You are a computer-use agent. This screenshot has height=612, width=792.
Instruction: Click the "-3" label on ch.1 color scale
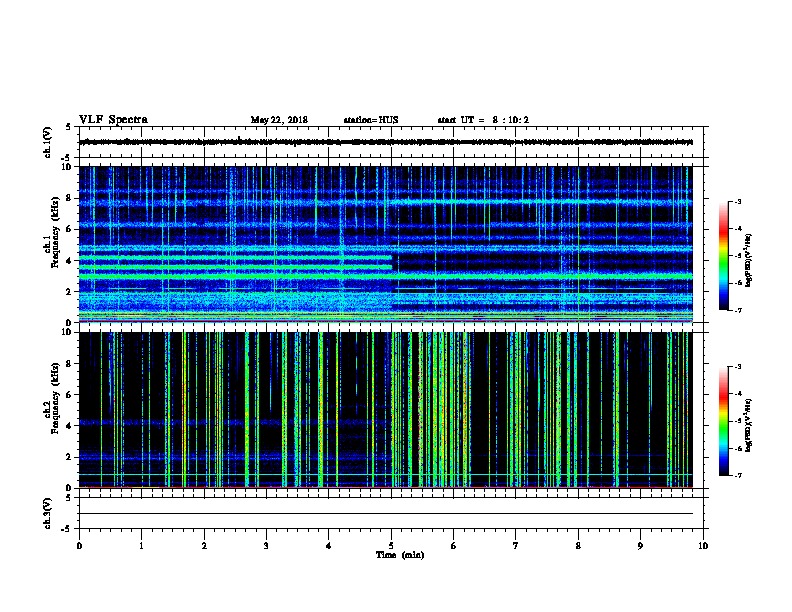[x=737, y=202]
